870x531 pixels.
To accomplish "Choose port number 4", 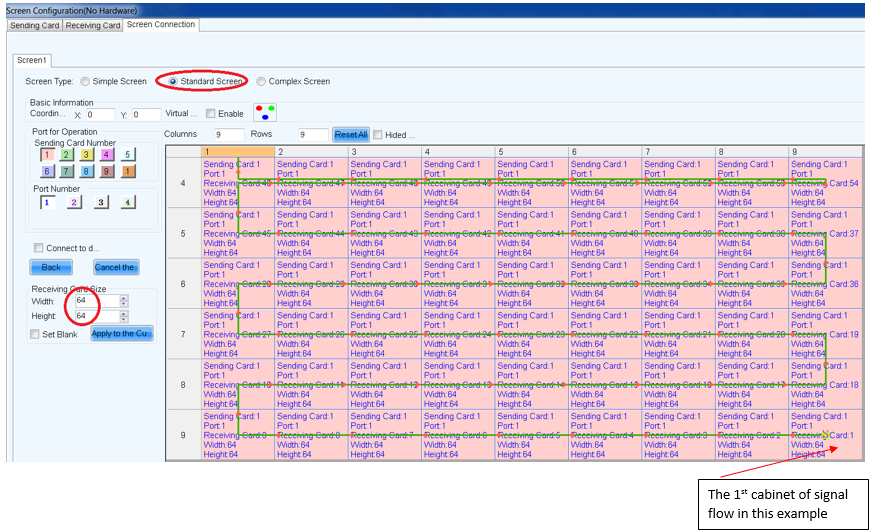I will click(x=128, y=202).
